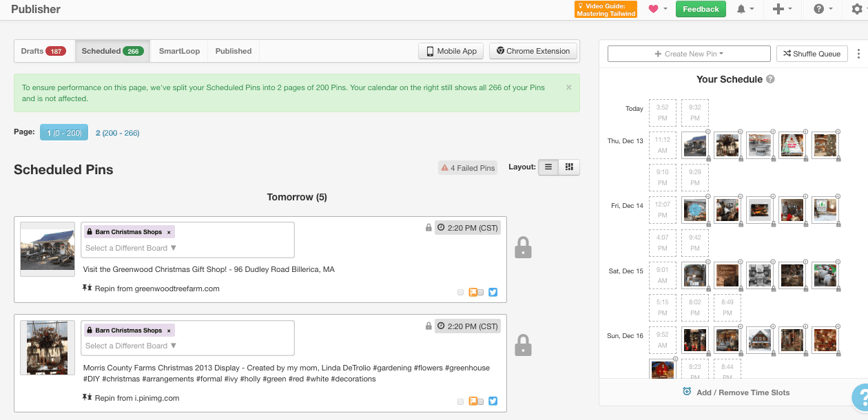Open the question mark help menu
This screenshot has height=420, width=868.
coord(823,9)
